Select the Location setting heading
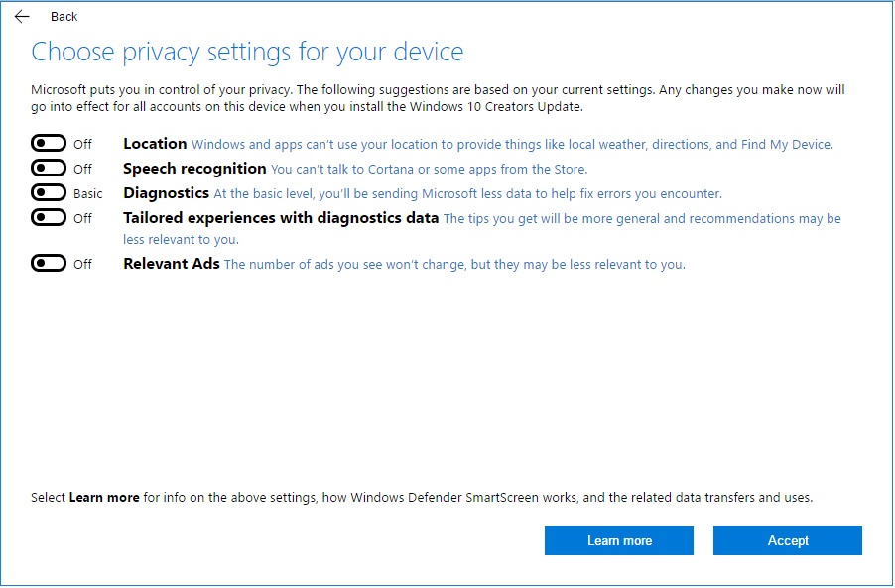 (155, 143)
